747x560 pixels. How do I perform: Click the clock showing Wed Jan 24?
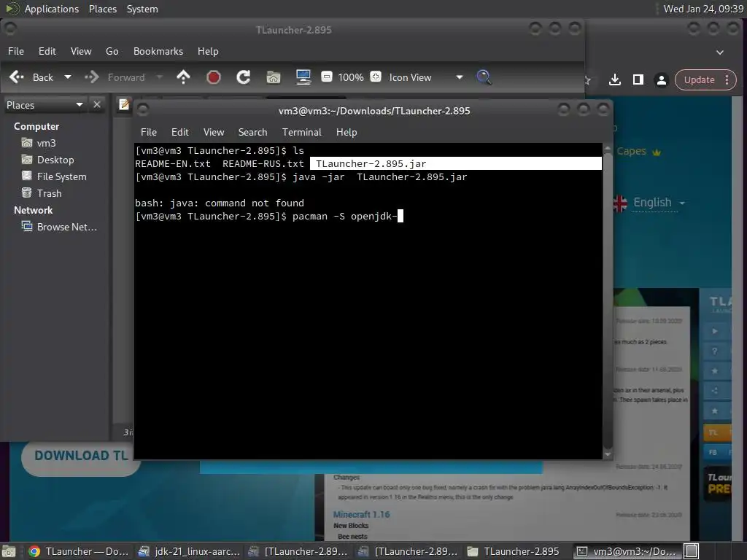pyautogui.click(x=703, y=9)
